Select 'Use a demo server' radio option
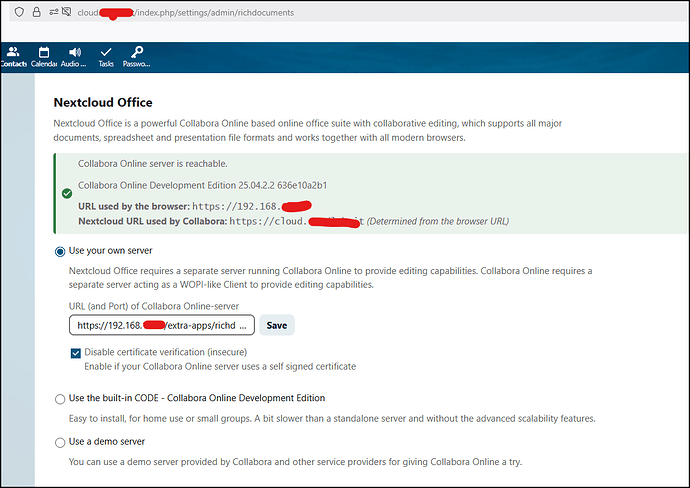Screen dimensions: 690x488 pyautogui.click(x=60, y=442)
